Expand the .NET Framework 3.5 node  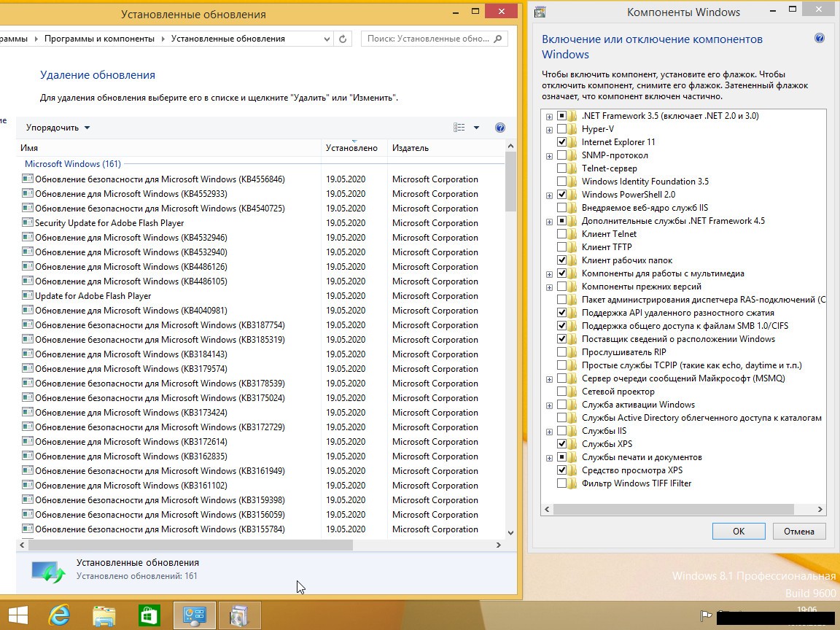(549, 116)
